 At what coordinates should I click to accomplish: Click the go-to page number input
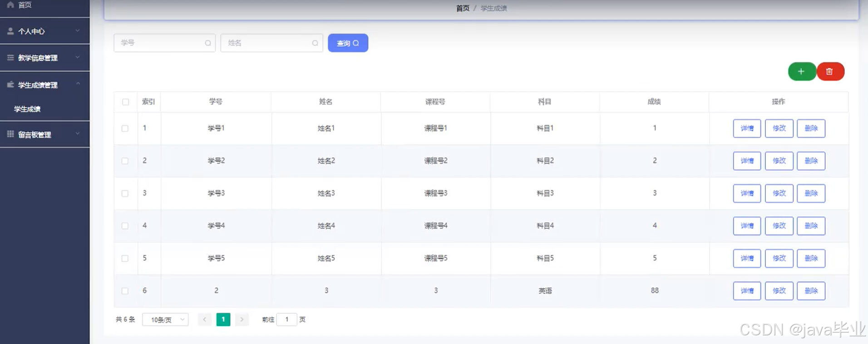286,319
